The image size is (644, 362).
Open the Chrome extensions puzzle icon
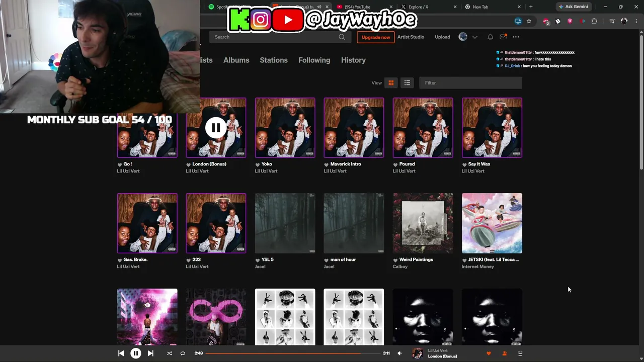(594, 21)
